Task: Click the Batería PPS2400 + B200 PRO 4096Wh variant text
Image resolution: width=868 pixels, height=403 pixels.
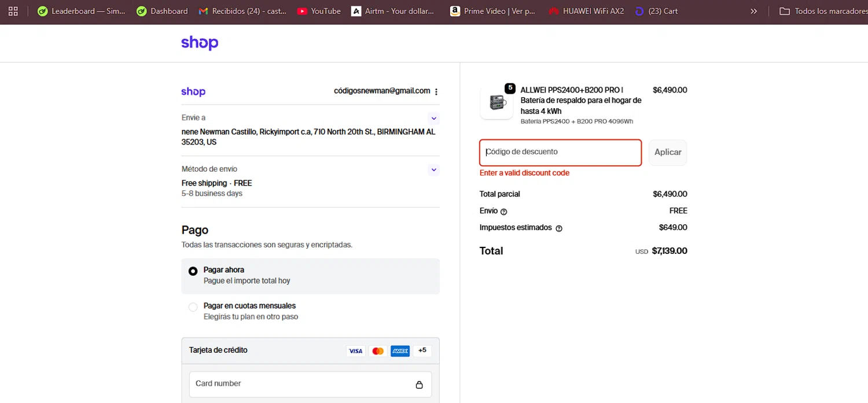Action: click(x=577, y=121)
